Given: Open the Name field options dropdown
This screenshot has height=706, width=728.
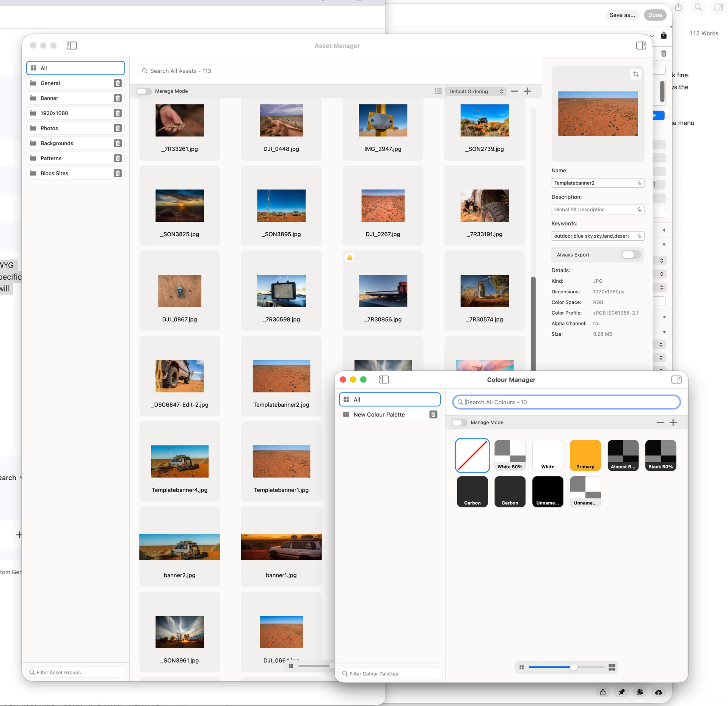Looking at the screenshot, I should pos(639,183).
